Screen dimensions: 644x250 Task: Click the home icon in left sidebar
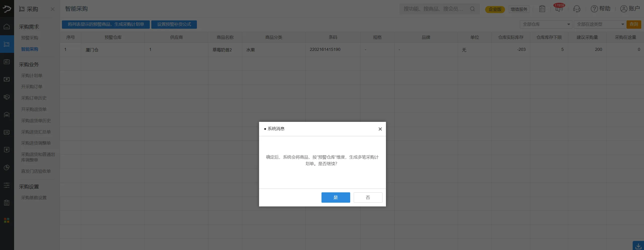7,26
